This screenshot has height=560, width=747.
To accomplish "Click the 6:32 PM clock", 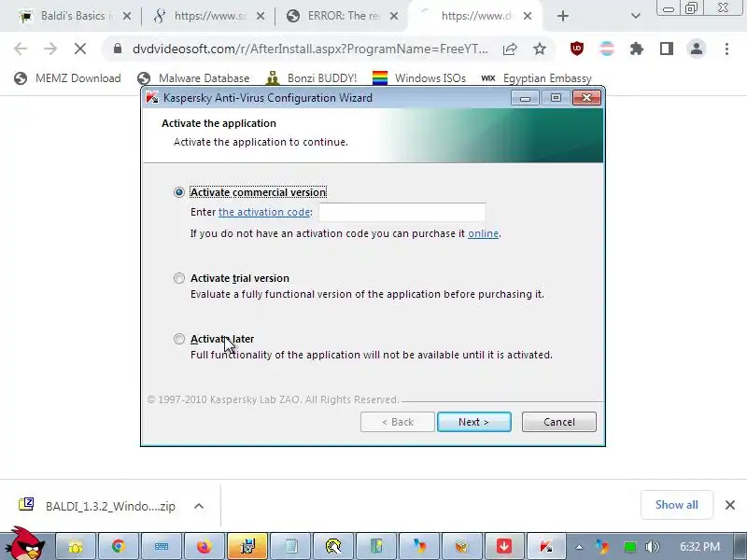I will coord(699,546).
